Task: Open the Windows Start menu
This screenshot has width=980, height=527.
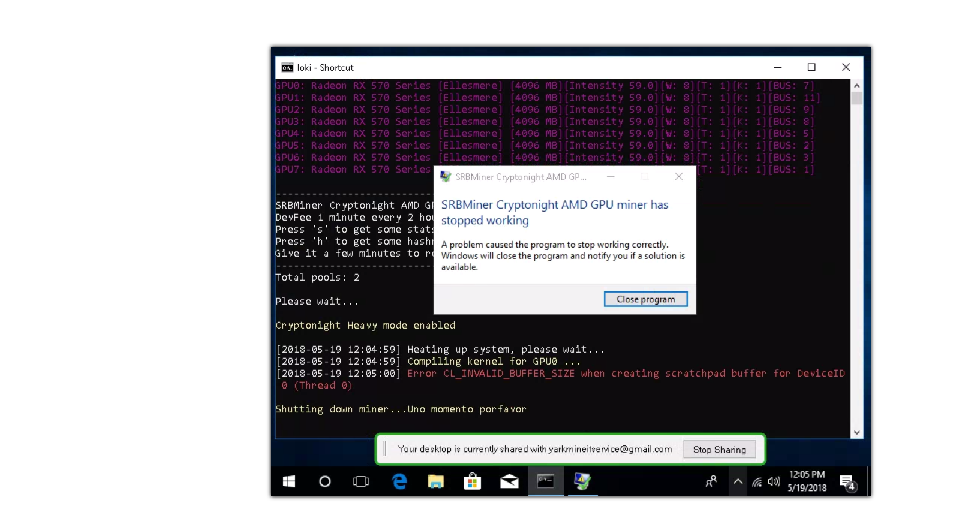Action: click(289, 481)
